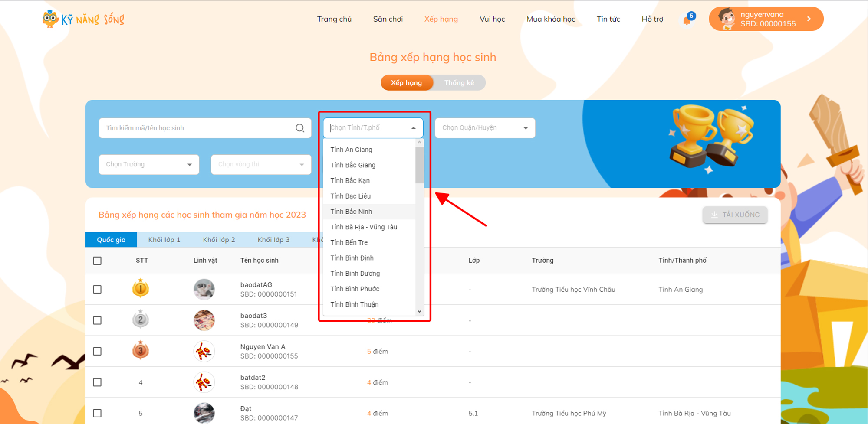This screenshot has height=424, width=868.
Task: Click the bronze third place medal
Action: 141,351
